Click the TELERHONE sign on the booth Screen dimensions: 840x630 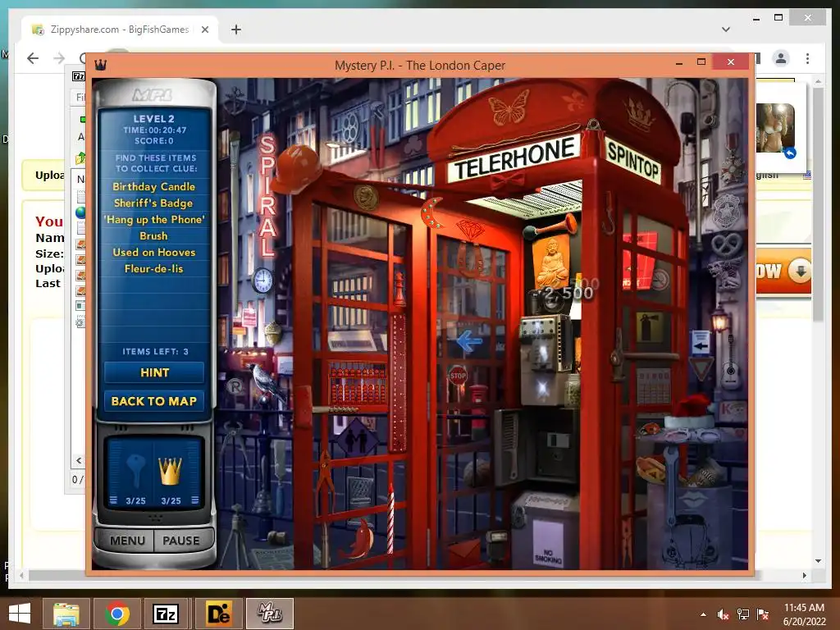(x=515, y=158)
